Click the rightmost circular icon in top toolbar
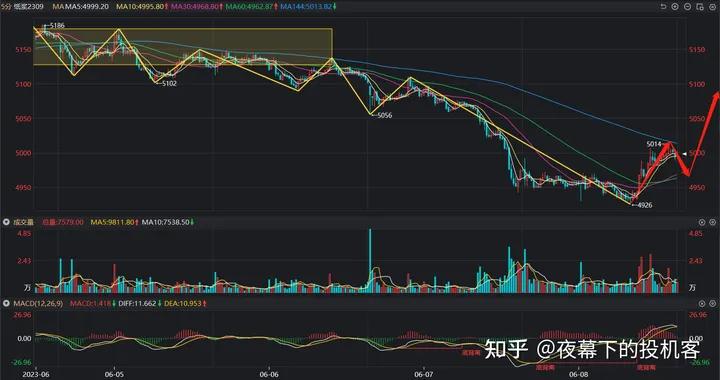This screenshot has width=720, height=380. point(712,7)
